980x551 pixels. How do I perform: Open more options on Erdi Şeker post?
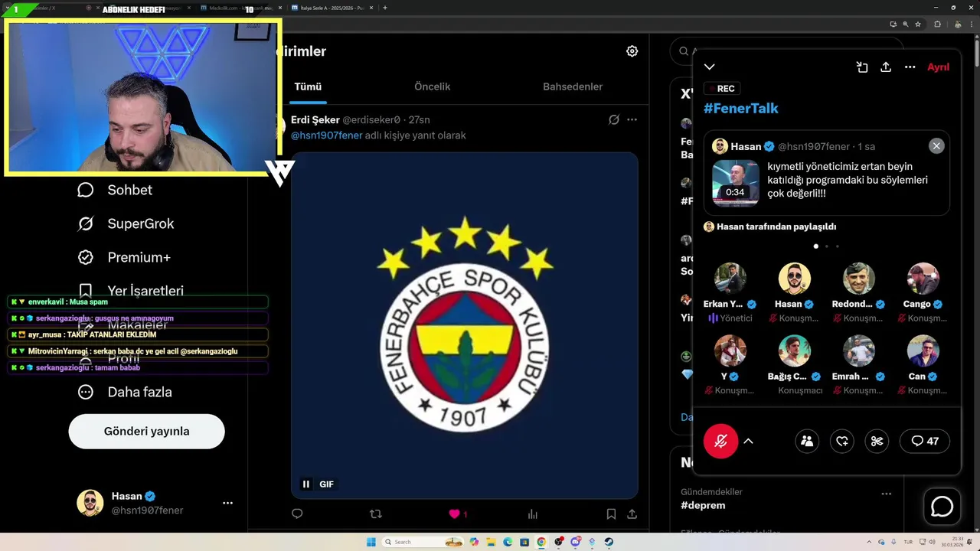632,119
